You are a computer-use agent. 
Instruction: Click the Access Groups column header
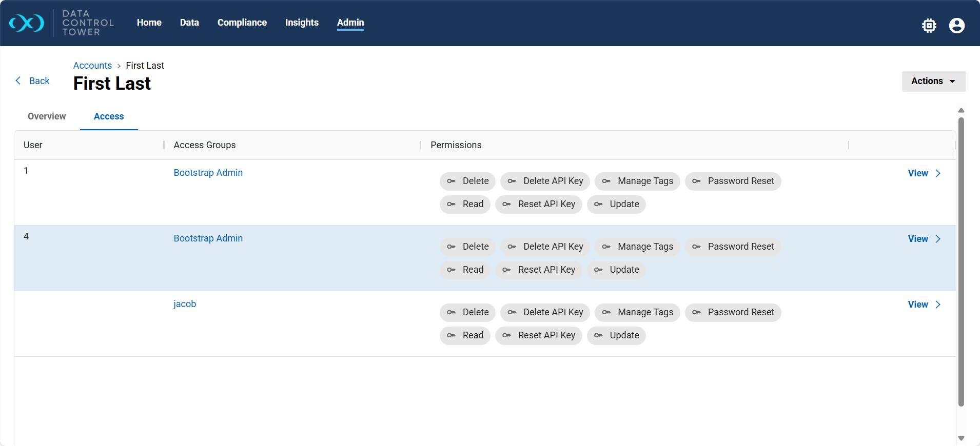pyautogui.click(x=204, y=145)
